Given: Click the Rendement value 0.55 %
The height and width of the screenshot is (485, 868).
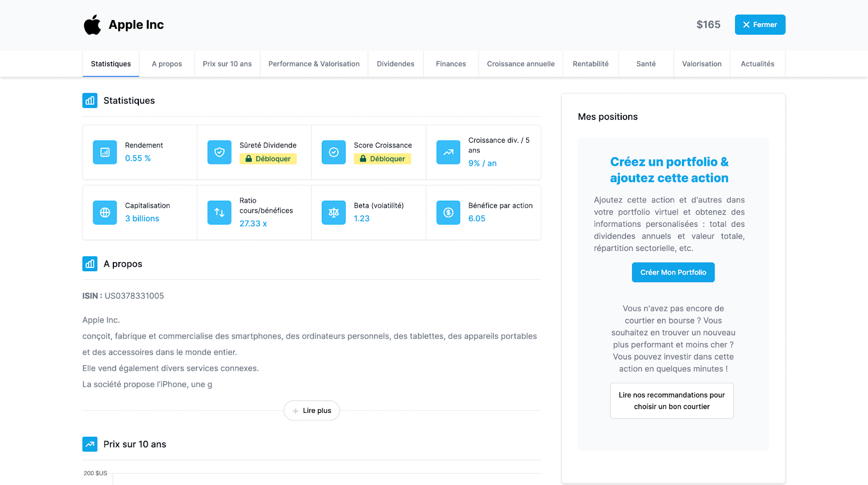Looking at the screenshot, I should pos(138,158).
